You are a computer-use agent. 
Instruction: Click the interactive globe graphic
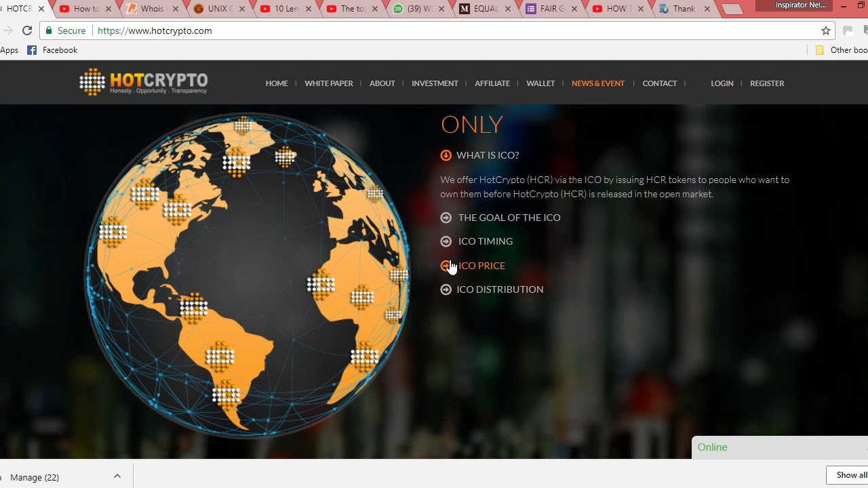coord(247,274)
